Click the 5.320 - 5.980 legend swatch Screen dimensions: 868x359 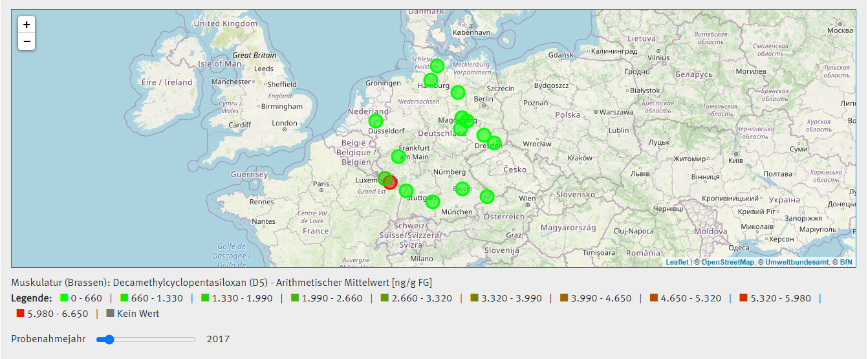(744, 298)
